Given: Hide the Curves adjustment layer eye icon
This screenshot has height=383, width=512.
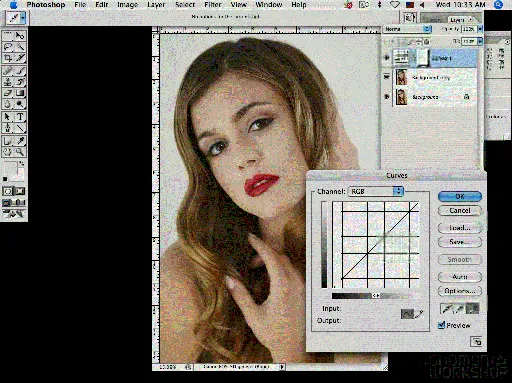Looking at the screenshot, I should coord(387,58).
